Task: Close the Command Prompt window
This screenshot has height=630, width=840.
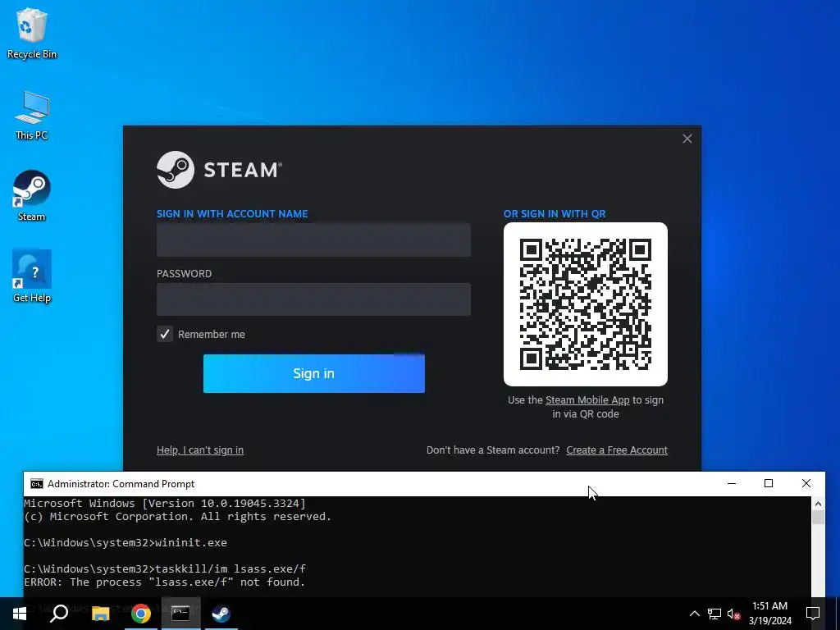Action: (806, 483)
